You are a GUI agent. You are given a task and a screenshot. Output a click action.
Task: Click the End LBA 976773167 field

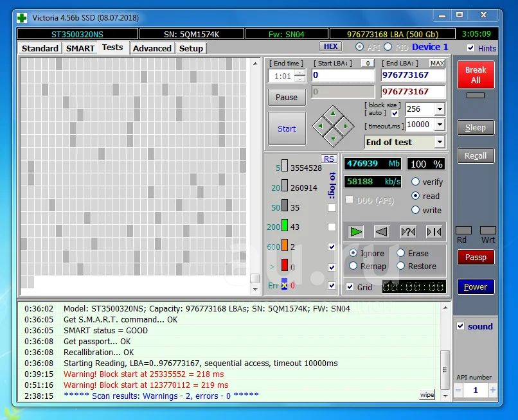tap(413, 75)
